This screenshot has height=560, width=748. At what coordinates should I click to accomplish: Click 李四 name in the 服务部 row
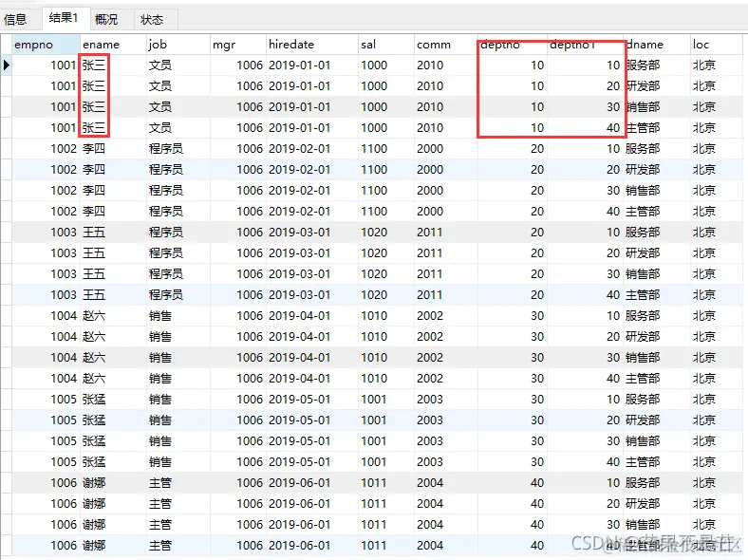[93, 149]
